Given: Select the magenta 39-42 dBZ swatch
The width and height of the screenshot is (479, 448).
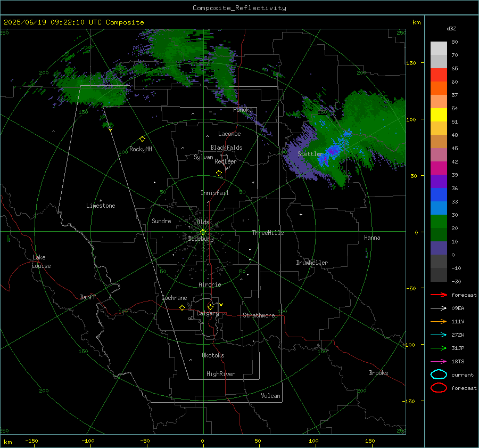Looking at the screenshot, I should pos(439,168).
